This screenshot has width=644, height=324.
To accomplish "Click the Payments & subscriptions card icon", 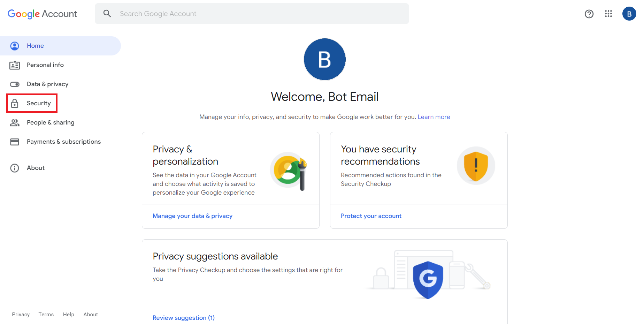I will [x=15, y=142].
